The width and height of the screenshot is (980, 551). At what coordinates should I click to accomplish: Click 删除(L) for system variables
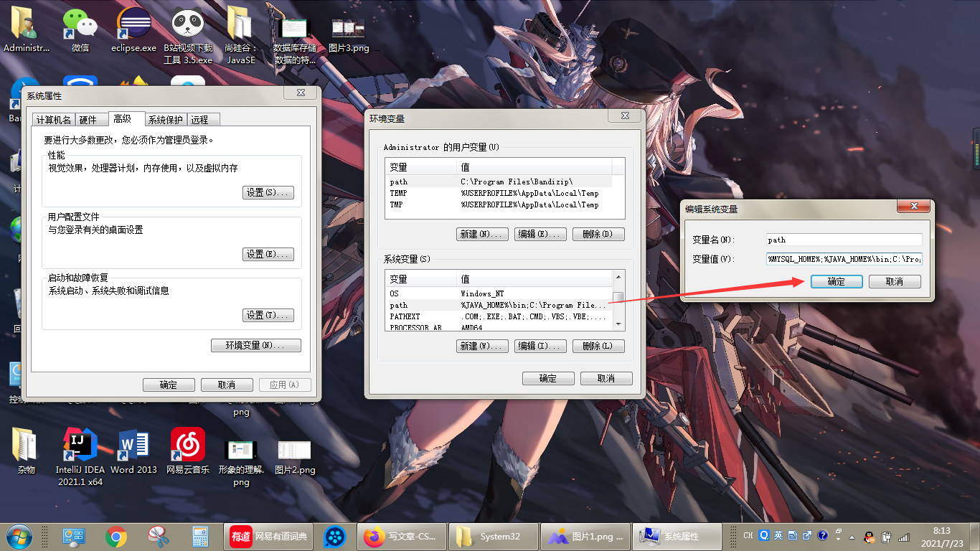598,346
